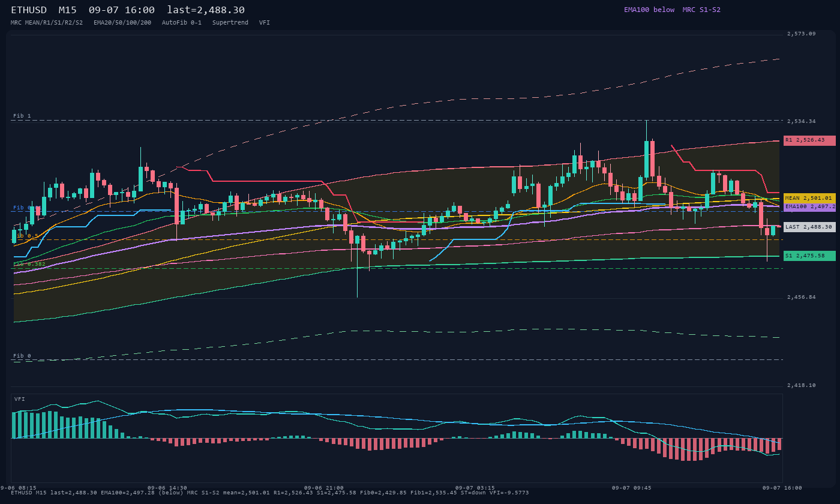Select the purple "EMA100 below" header text

click(649, 10)
